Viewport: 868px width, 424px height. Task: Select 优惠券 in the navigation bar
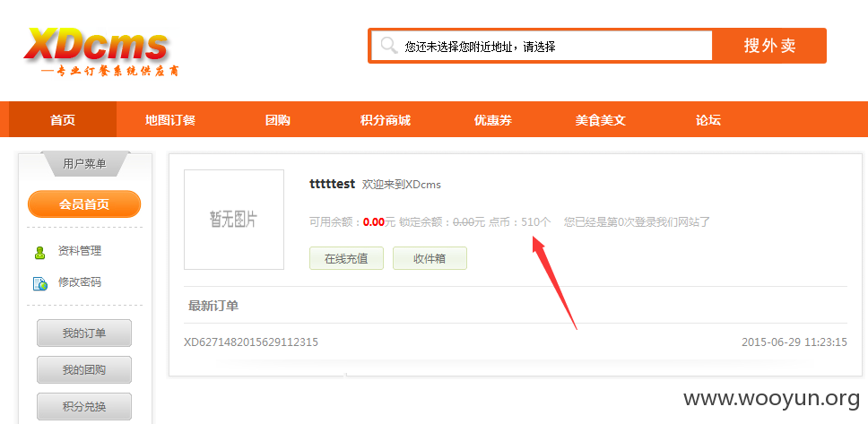(492, 119)
